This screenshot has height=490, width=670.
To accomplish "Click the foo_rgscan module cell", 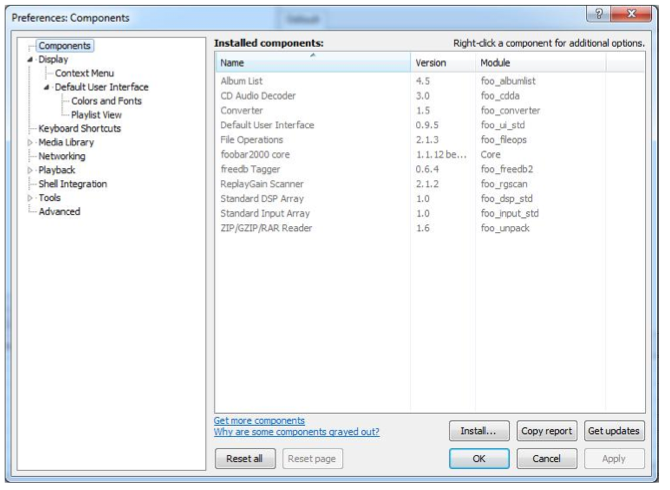I will click(x=504, y=184).
